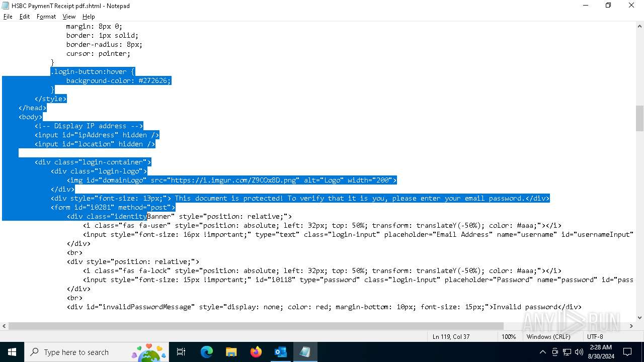Click the 'login-logo' div line

click(x=99, y=171)
